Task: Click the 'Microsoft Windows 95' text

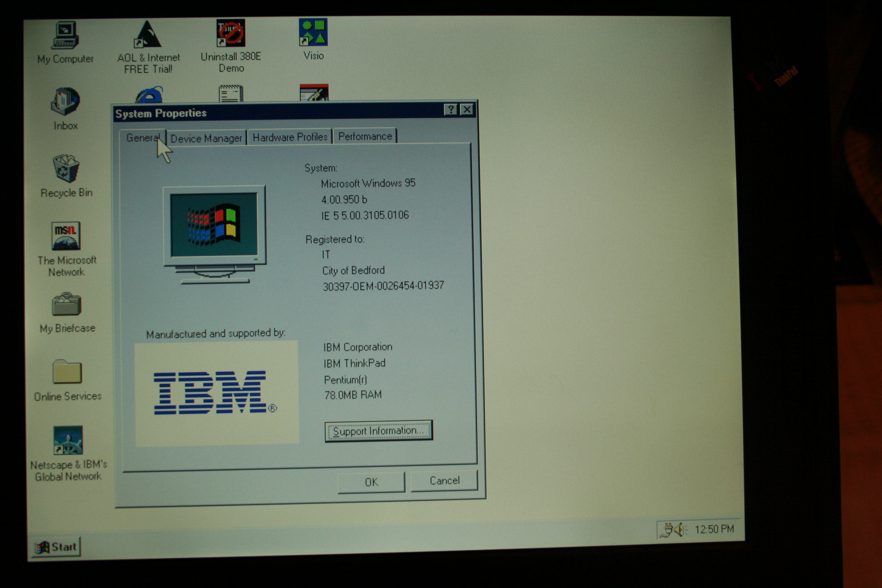Action: pos(368,183)
